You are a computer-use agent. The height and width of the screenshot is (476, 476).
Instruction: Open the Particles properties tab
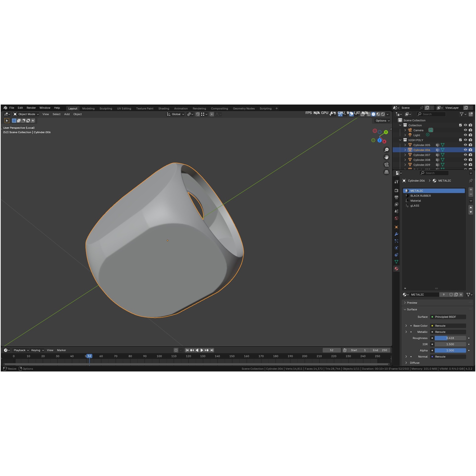[396, 241]
